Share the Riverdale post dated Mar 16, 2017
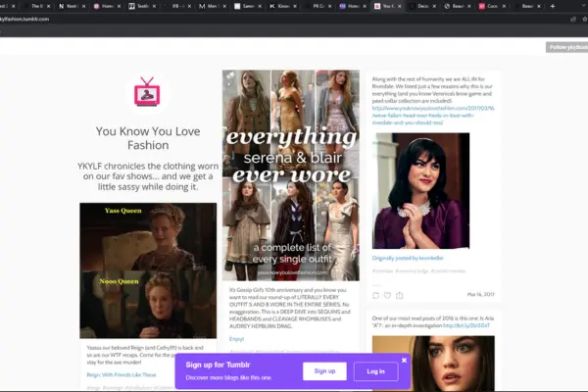 pos(400,296)
